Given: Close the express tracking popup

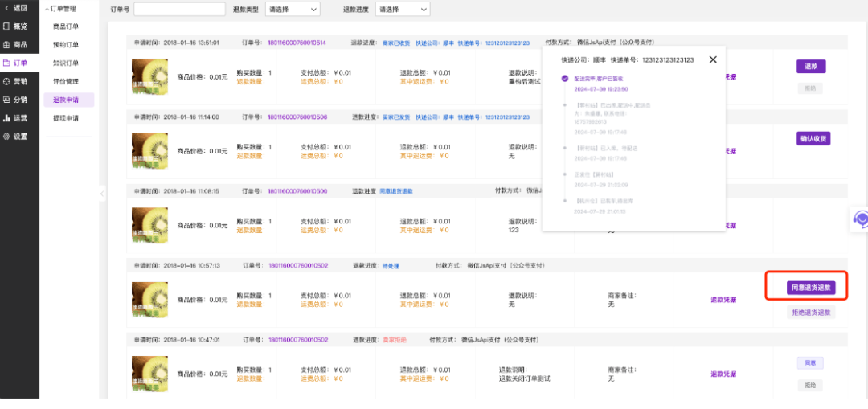Looking at the screenshot, I should tap(713, 59).
